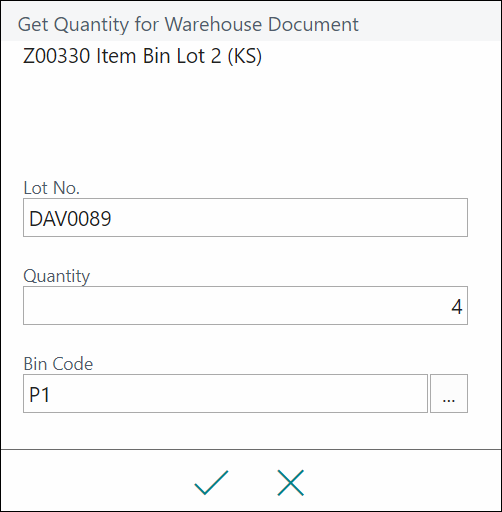
Task: Click the P1 bin code value
Action: (39, 395)
